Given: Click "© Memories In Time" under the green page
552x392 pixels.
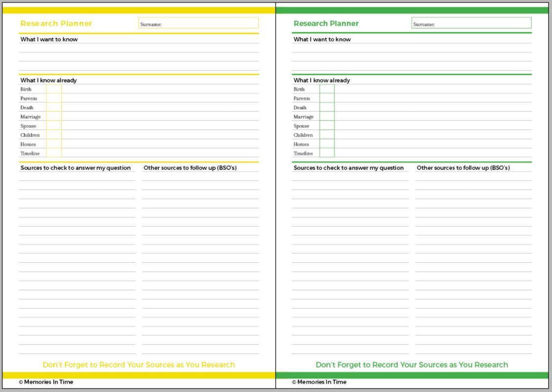Looking at the screenshot, I should [x=319, y=382].
